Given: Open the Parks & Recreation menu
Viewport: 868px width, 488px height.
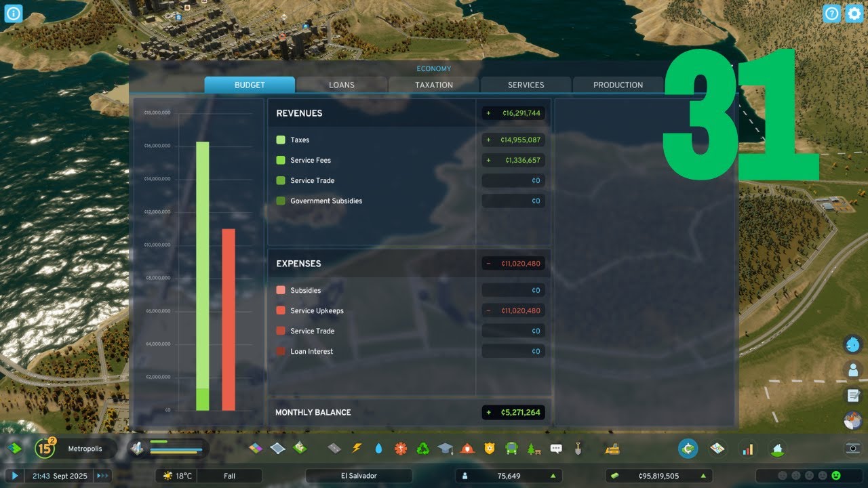Looking at the screenshot, I should pos(534,448).
